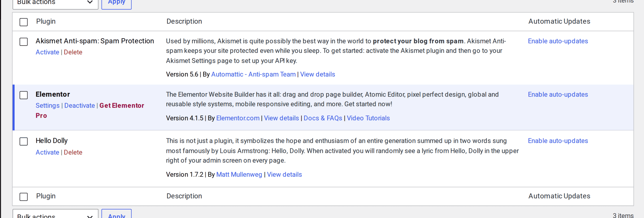
Task: Click the Plugin column header at top
Action: (x=46, y=21)
